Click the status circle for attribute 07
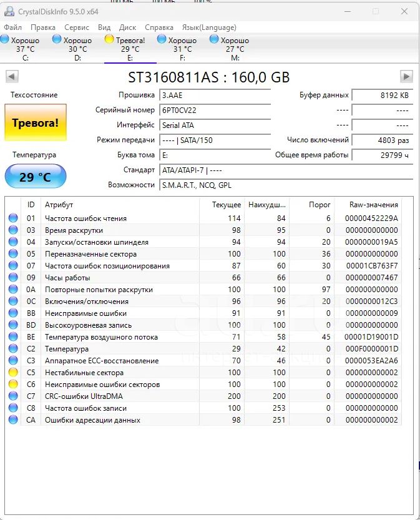The height and width of the screenshot is (520, 420). [13, 266]
